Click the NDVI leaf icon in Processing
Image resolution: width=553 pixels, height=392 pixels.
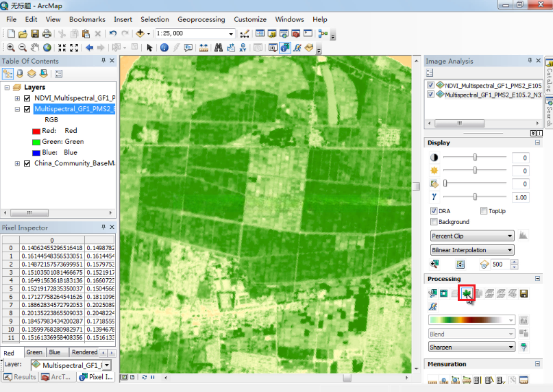tap(467, 294)
